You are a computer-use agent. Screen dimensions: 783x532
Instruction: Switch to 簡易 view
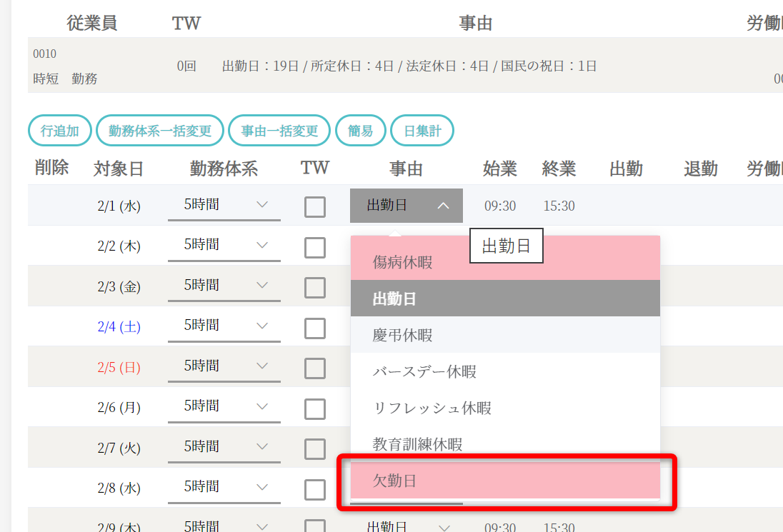(x=361, y=131)
